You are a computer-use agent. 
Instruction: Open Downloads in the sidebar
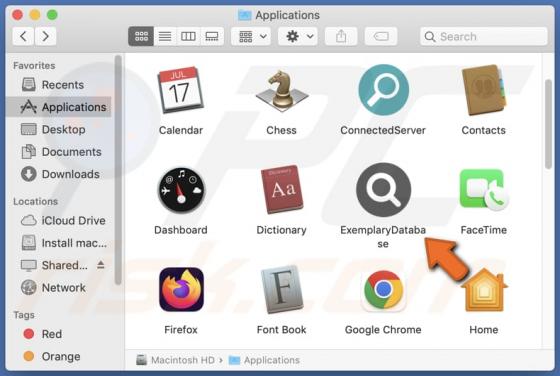(x=59, y=174)
